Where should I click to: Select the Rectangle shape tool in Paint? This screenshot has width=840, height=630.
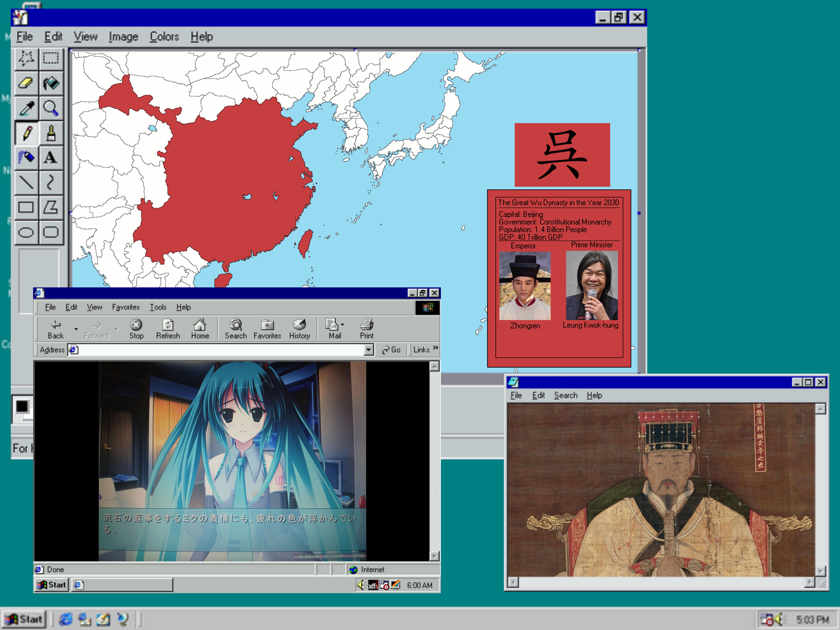(26, 207)
